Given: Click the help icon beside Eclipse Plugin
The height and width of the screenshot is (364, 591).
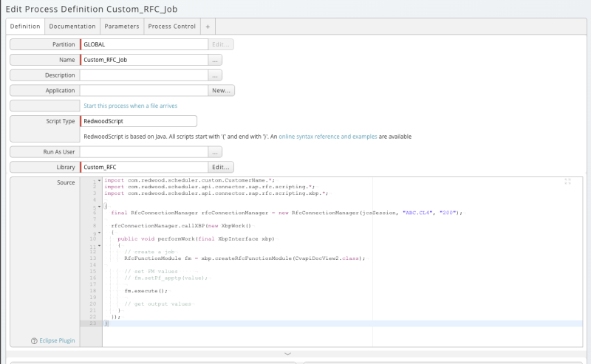Looking at the screenshot, I should pos(34,341).
